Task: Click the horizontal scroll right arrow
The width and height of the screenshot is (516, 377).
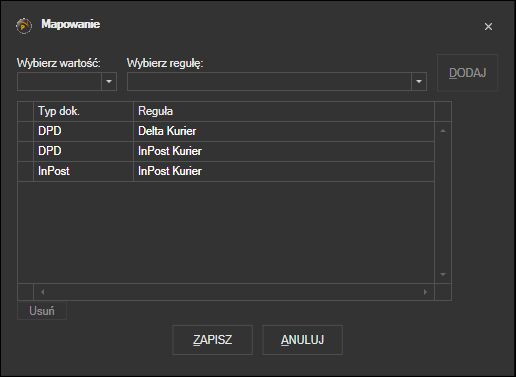Action: 425,292
